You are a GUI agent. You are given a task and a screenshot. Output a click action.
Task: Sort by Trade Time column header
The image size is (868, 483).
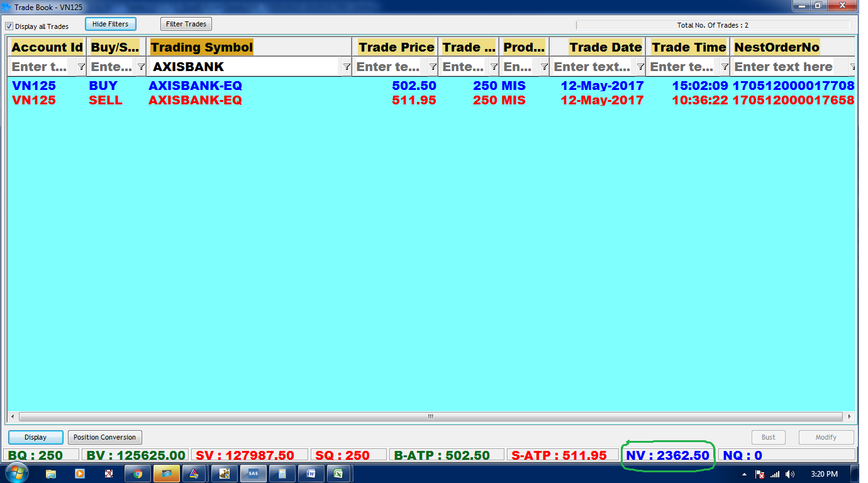point(689,47)
